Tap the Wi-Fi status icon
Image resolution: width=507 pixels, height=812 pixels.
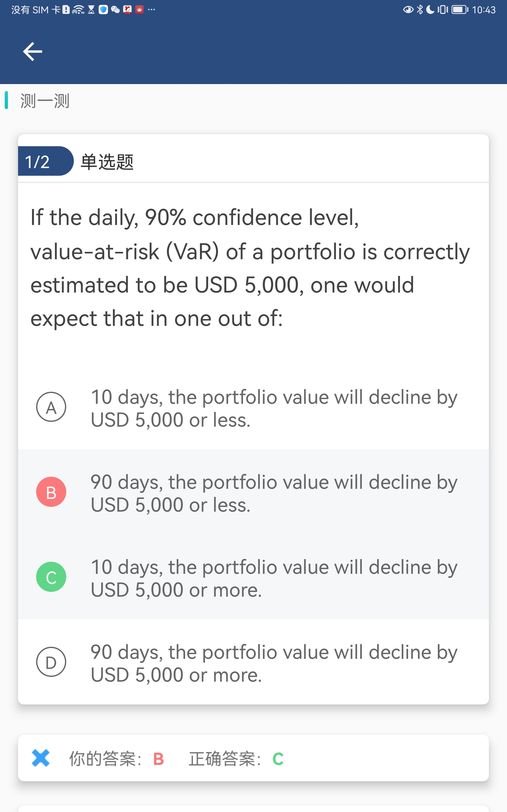[x=78, y=10]
